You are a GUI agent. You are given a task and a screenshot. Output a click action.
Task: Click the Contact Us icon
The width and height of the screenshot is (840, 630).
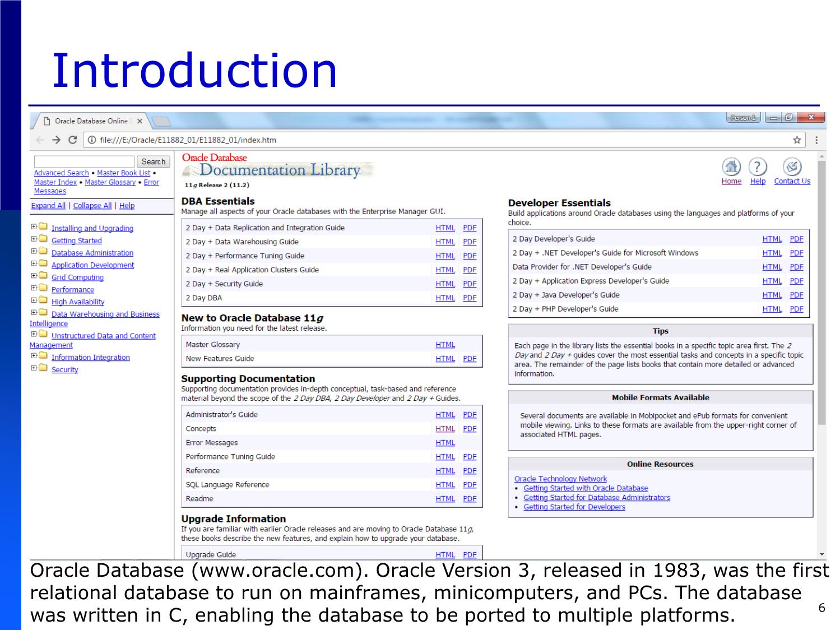pyautogui.click(x=792, y=167)
